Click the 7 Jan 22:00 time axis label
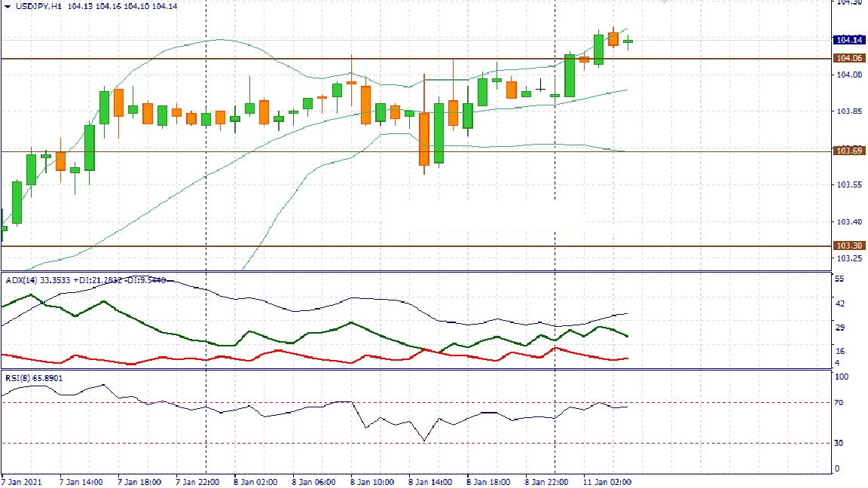The height and width of the screenshot is (488, 868). click(x=197, y=481)
